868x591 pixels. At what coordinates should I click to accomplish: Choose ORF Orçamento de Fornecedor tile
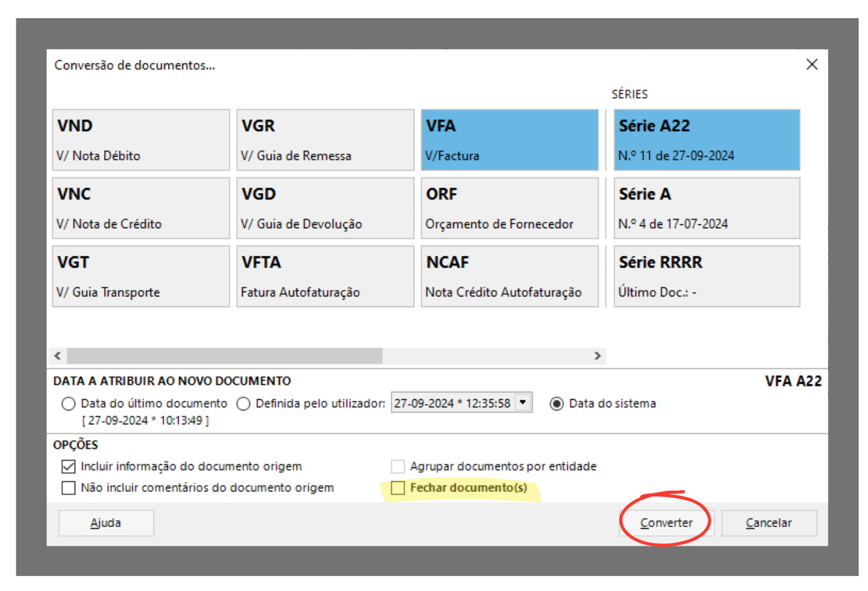tap(510, 208)
